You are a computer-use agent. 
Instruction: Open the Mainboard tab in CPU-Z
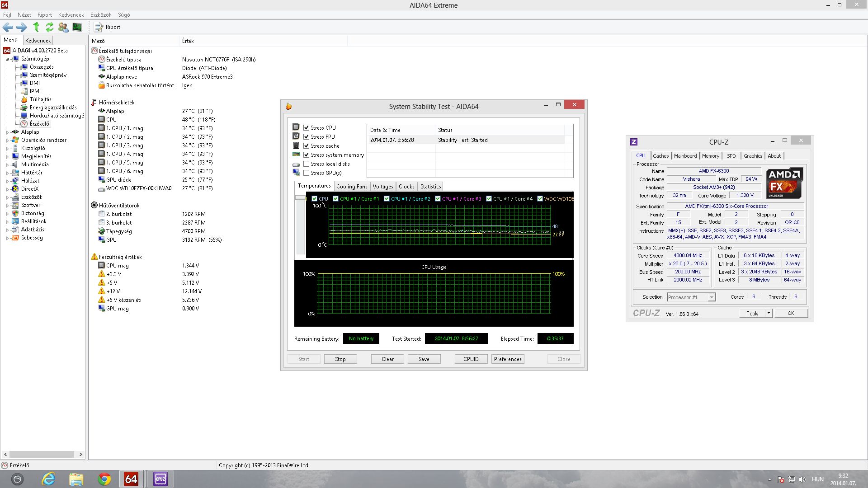685,156
